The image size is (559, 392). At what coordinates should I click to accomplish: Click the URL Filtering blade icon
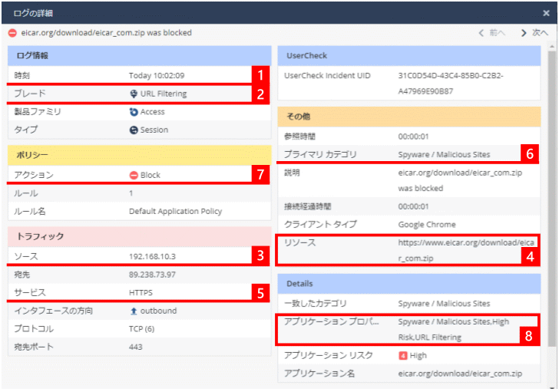tap(134, 94)
